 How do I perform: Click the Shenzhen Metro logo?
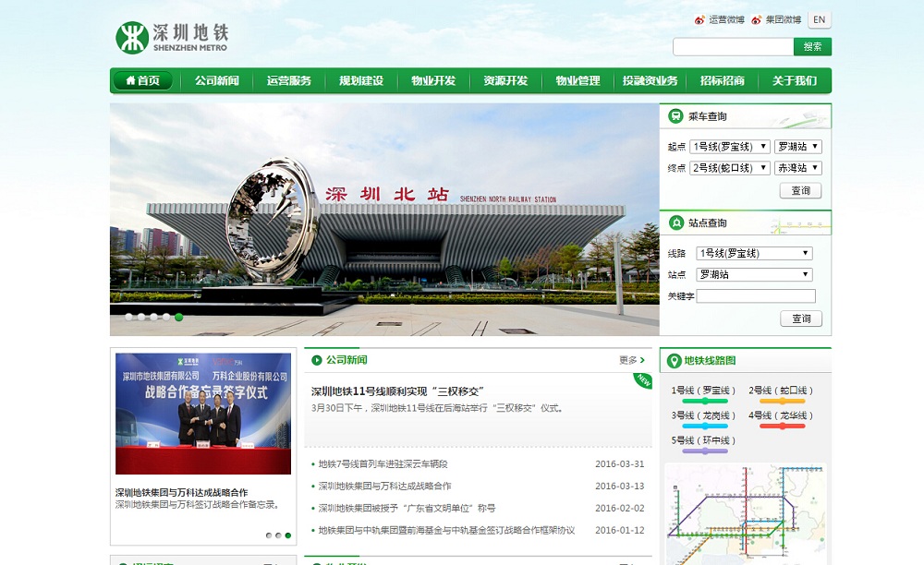(172, 38)
